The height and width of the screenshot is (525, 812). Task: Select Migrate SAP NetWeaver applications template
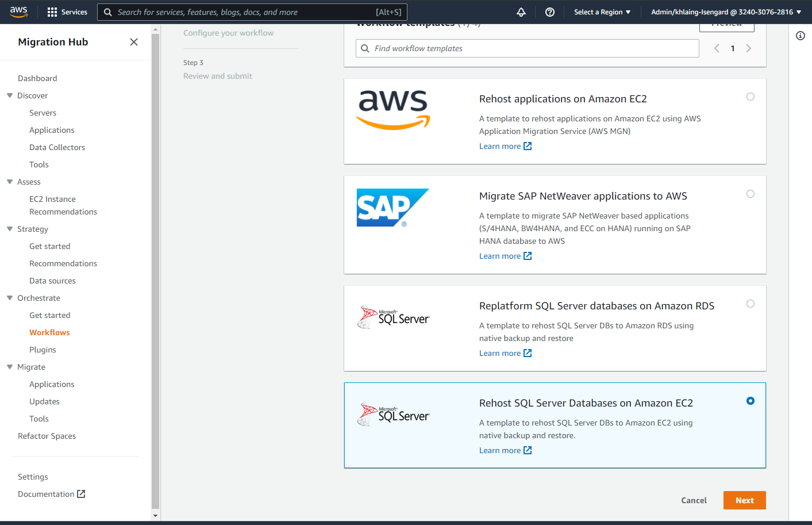click(751, 194)
